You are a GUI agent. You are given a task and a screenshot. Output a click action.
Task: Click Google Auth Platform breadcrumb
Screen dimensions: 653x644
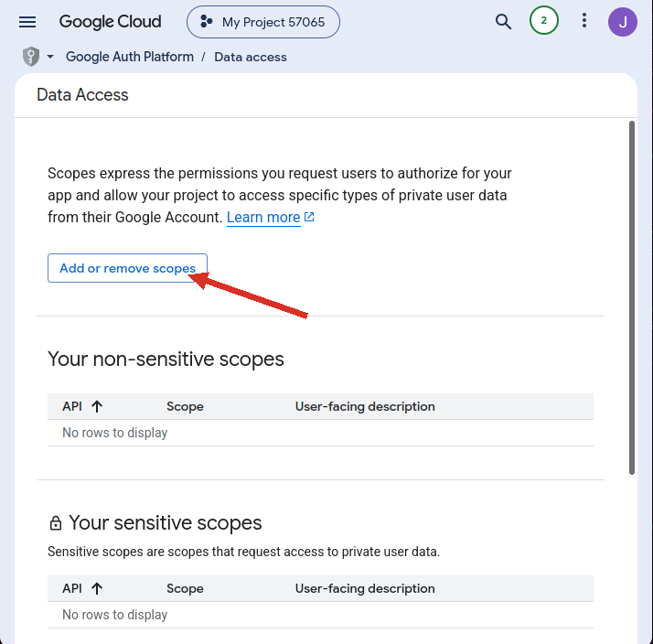pyautogui.click(x=130, y=57)
